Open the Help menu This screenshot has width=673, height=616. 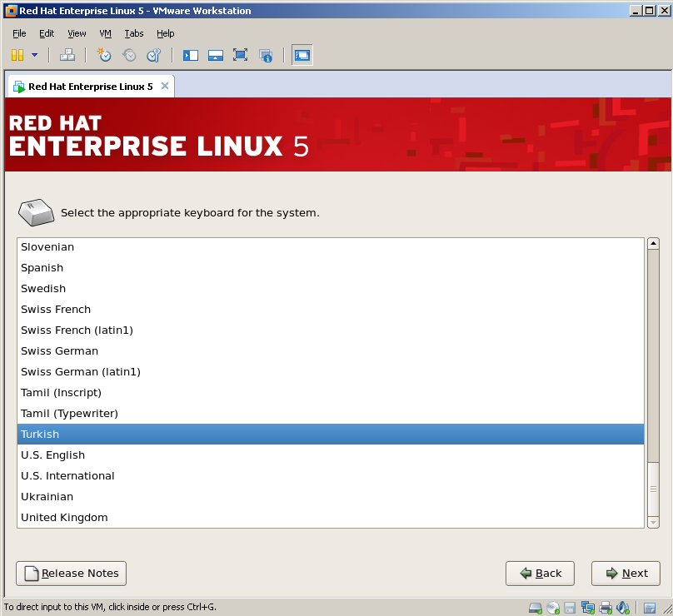pos(165,33)
